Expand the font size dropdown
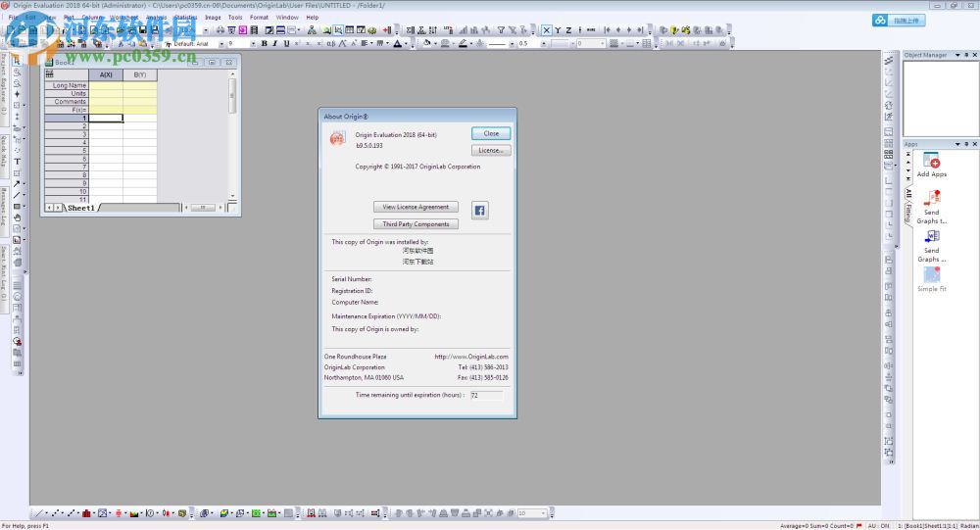Screen dimensions: 980x530 253,44
